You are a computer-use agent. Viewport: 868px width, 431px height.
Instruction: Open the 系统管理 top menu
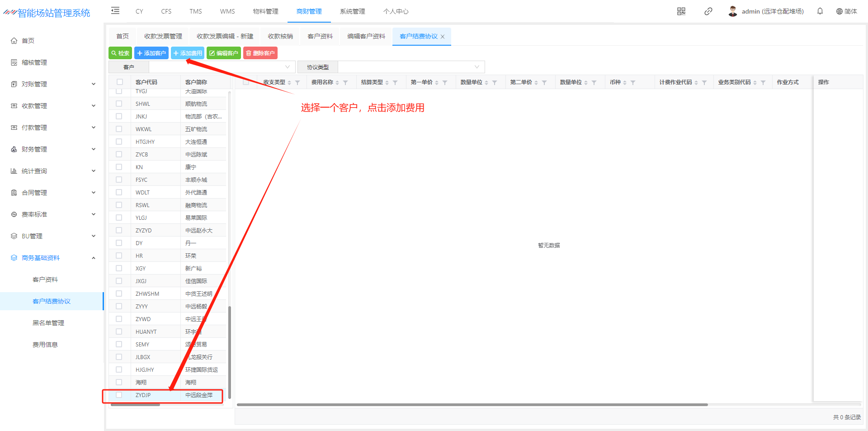(352, 11)
